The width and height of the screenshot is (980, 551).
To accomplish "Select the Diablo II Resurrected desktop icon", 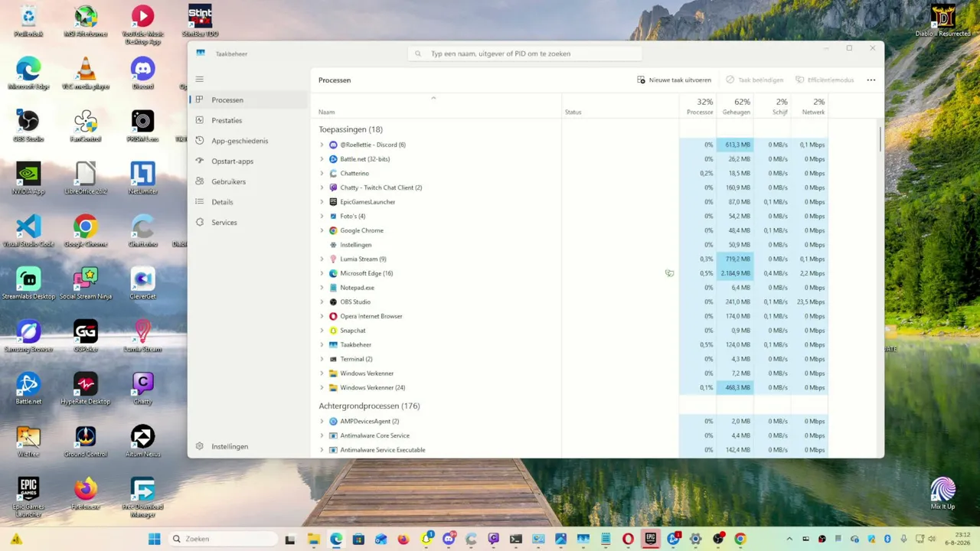I will [x=943, y=20].
